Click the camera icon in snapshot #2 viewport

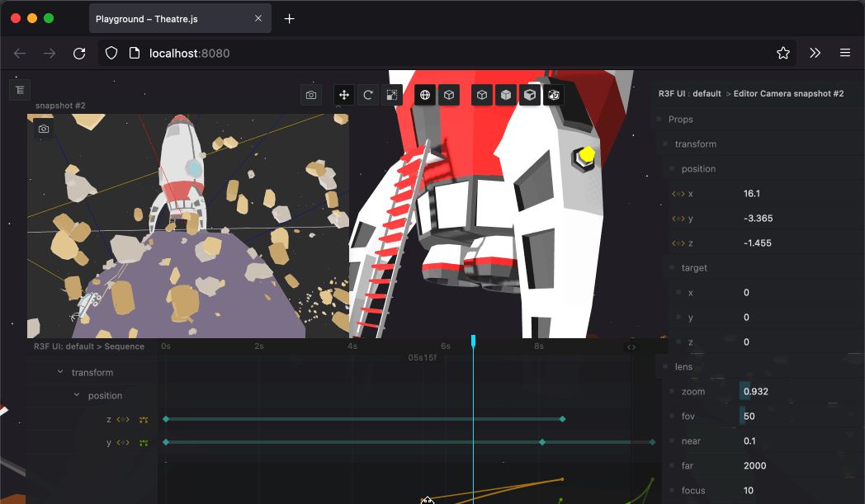pos(44,129)
